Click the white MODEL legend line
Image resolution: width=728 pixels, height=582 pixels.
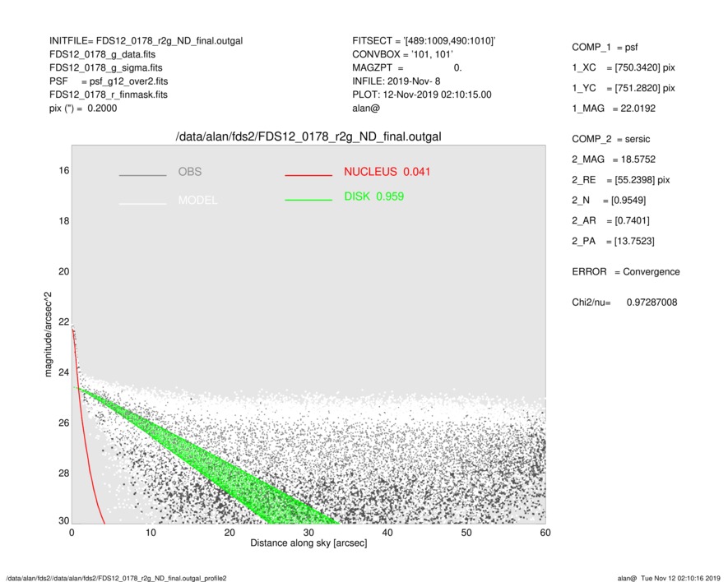[142, 203]
